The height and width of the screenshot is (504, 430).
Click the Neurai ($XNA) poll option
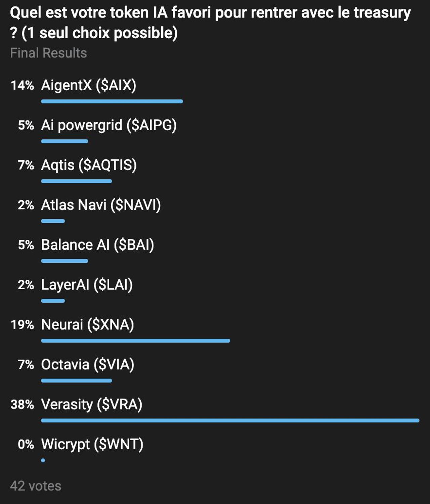coord(87,325)
